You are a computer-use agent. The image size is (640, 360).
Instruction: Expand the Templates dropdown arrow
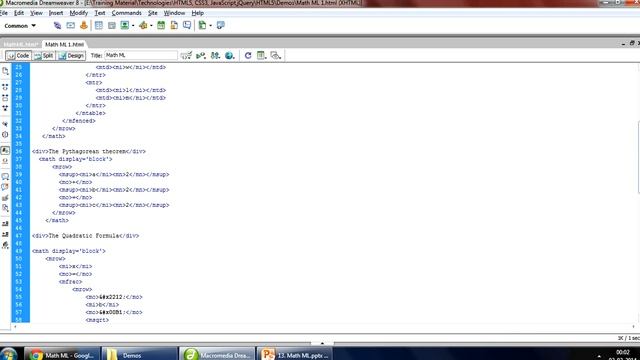[210, 26]
